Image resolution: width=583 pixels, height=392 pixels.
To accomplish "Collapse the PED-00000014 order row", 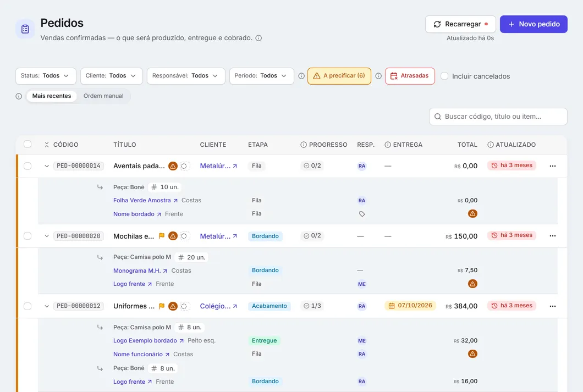I will point(47,166).
